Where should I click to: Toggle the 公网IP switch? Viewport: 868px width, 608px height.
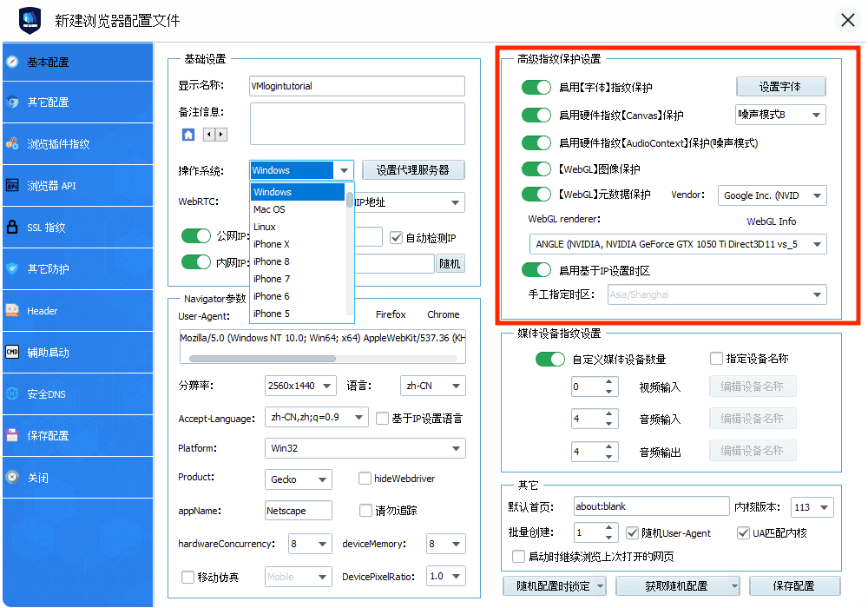point(196,236)
